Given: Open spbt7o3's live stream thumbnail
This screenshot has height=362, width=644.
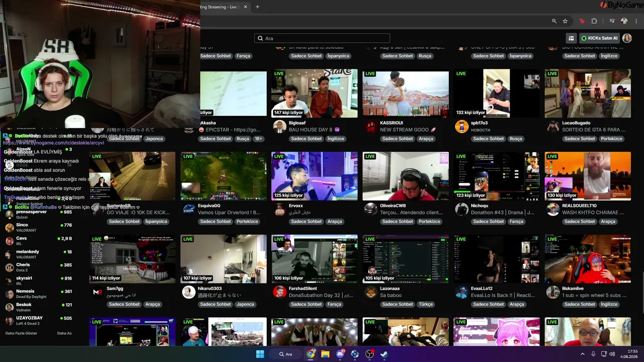Looking at the screenshot, I should [x=497, y=93].
